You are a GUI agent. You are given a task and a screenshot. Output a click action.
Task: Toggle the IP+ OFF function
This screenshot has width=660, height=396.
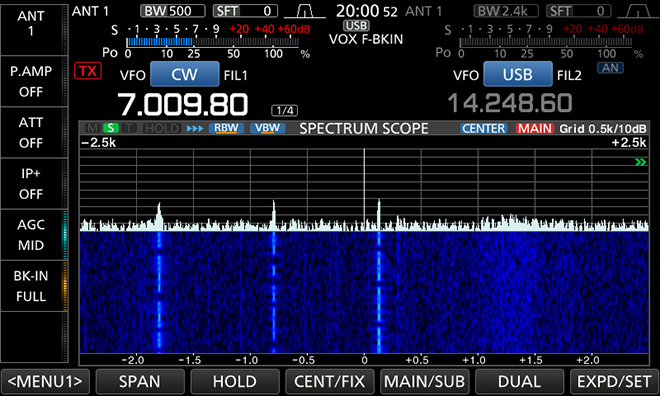point(32,184)
